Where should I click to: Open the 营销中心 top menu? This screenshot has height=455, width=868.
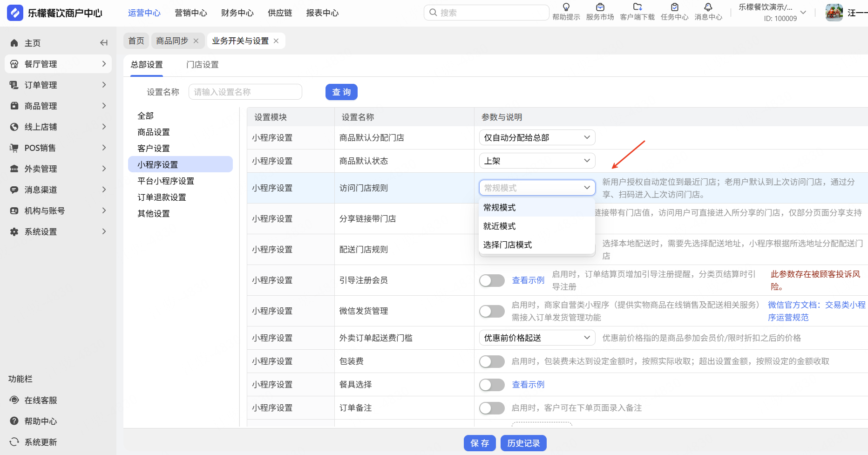coord(190,13)
